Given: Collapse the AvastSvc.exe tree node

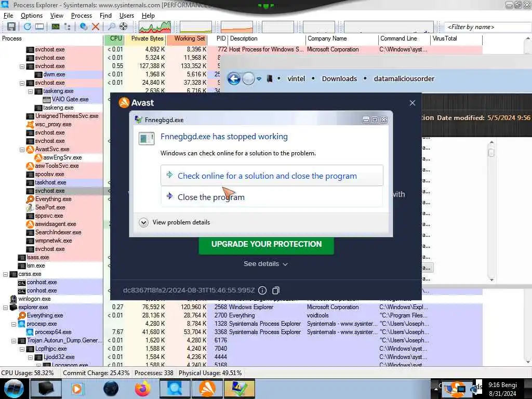Looking at the screenshot, I should (x=22, y=150).
